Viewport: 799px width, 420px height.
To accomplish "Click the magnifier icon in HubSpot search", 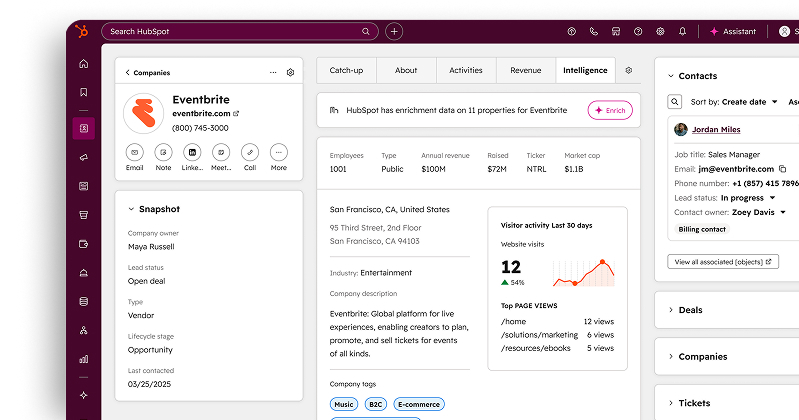I will click(366, 32).
